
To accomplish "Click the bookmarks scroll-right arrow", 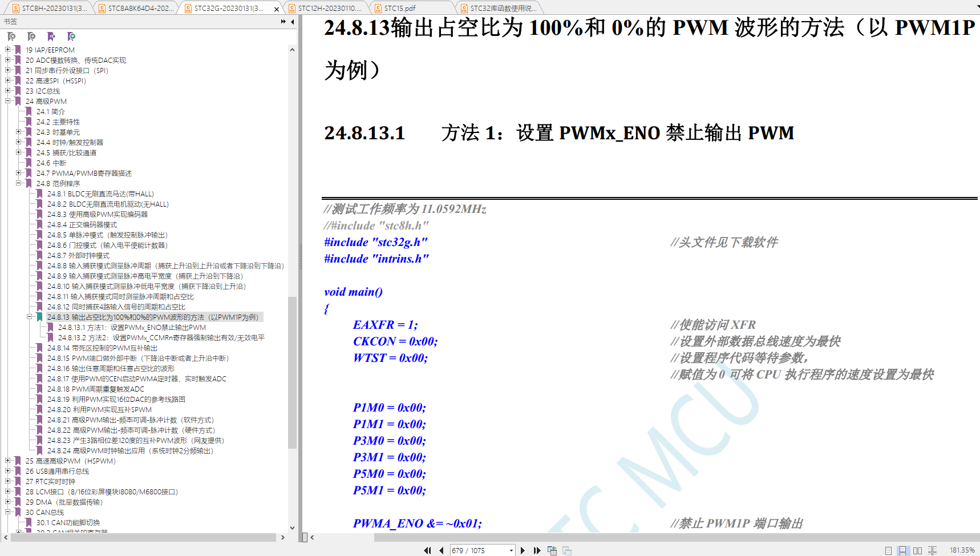I will (282, 537).
